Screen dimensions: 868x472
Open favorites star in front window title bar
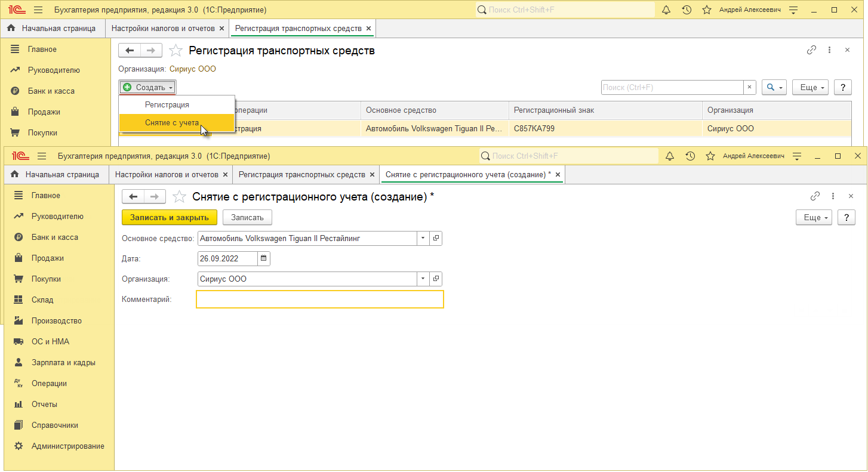710,156
